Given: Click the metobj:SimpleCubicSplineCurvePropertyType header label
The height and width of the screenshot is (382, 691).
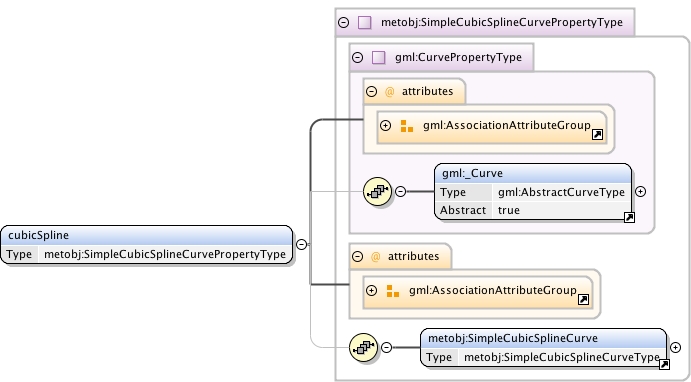Looking at the screenshot, I should click(x=502, y=22).
